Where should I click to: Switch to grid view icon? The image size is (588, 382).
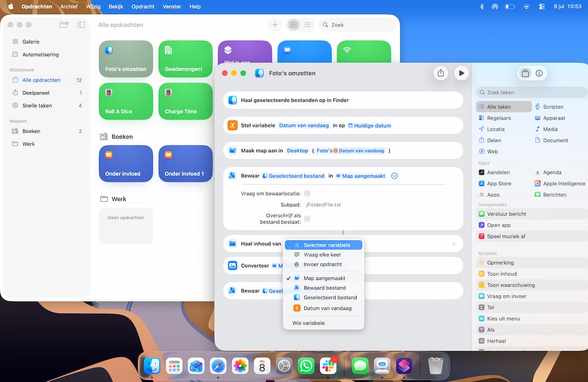[293, 25]
